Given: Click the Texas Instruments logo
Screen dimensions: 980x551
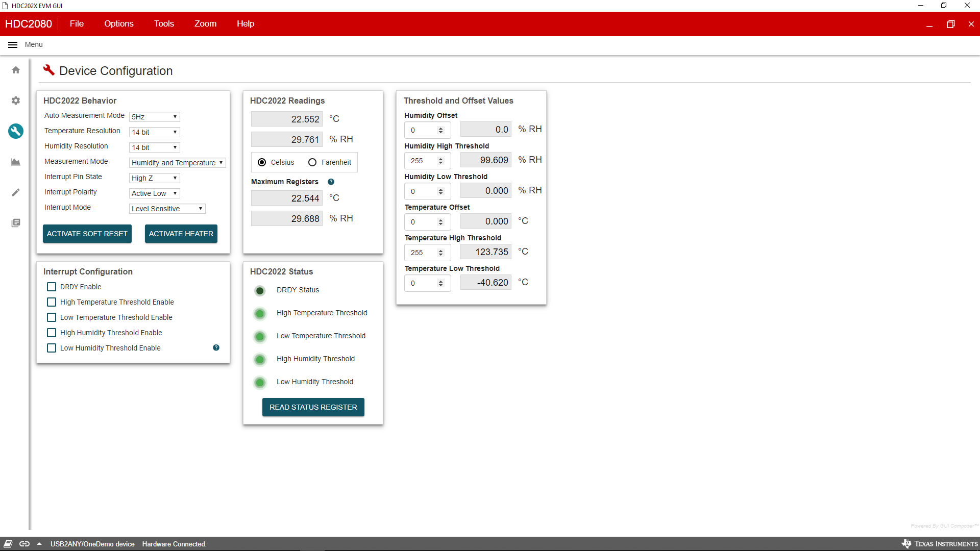Looking at the screenshot, I should (940, 544).
